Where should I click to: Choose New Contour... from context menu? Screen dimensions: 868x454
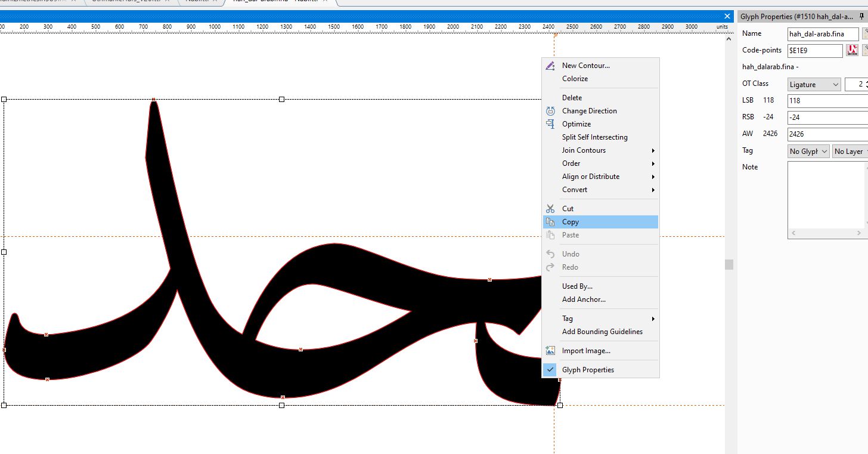[x=600, y=66]
